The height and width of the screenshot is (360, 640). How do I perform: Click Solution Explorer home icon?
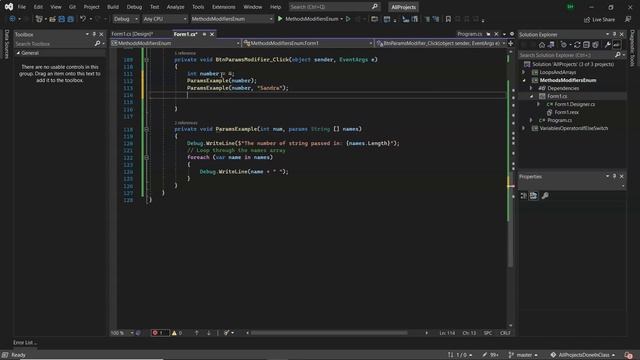[542, 45]
